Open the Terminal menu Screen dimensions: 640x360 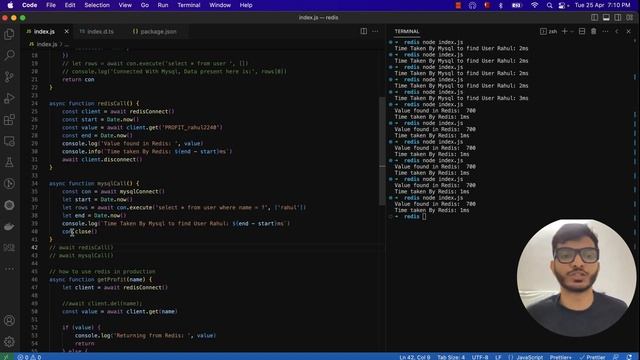coord(189,5)
